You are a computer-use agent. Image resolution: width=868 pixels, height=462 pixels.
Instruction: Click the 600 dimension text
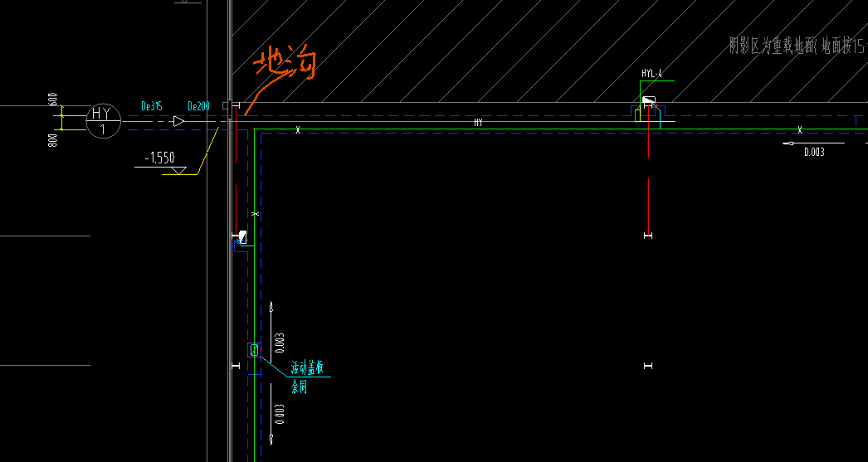click(x=53, y=100)
